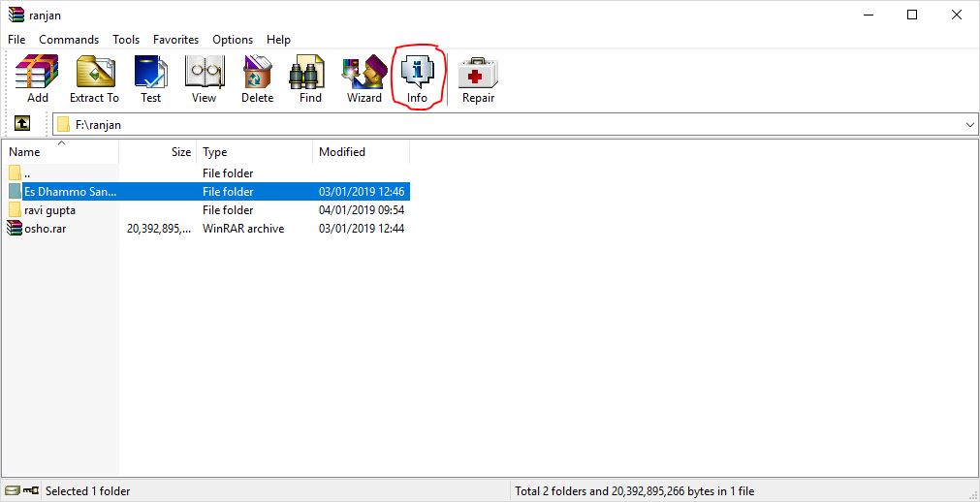Click 'File folder' type of ravi gupta
The height and width of the screenshot is (502, 980).
click(x=228, y=210)
